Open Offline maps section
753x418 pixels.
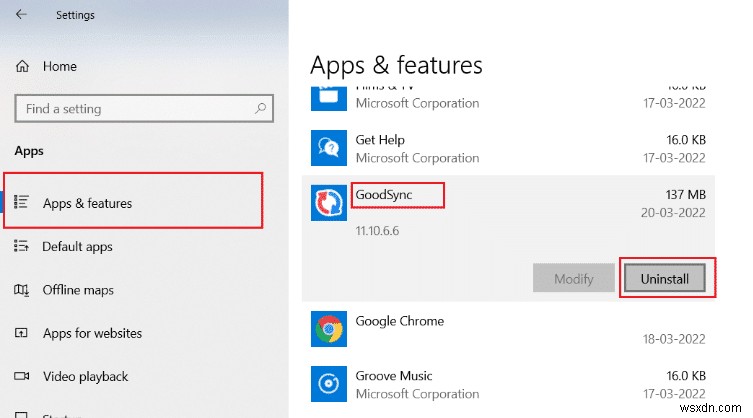[x=78, y=290]
